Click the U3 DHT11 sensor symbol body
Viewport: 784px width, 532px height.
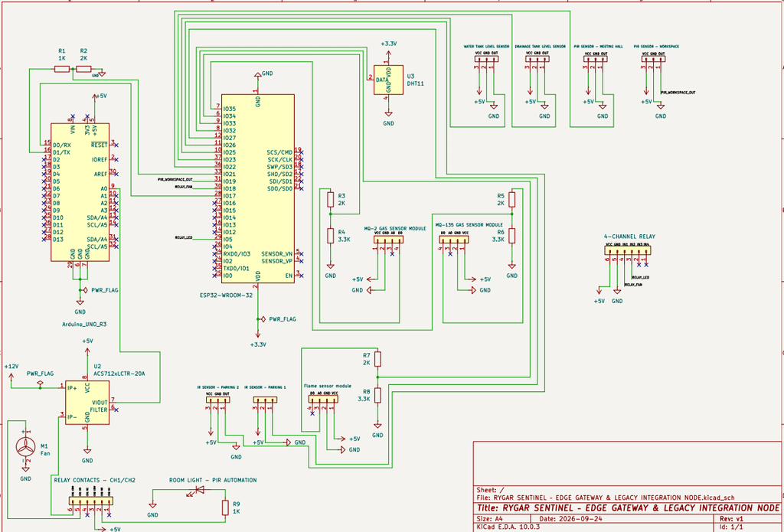pyautogui.click(x=388, y=80)
